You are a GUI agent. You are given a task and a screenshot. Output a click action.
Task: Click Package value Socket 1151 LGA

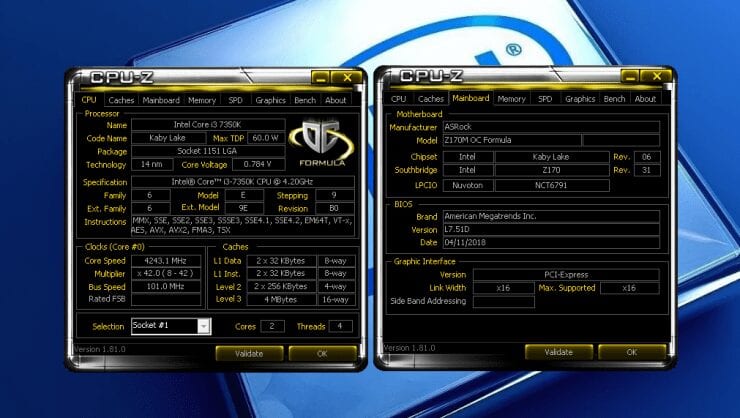[x=208, y=151]
